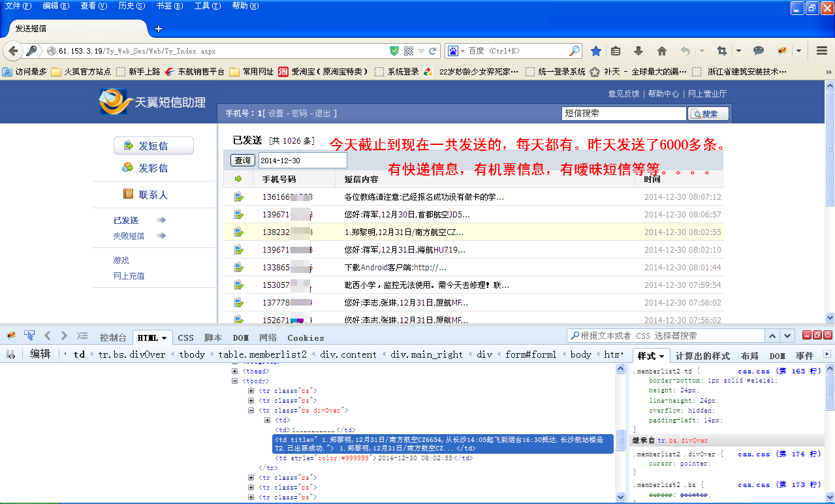The height and width of the screenshot is (504, 835).
Task: Expand the thead node in HTML tree
Action: coord(235,371)
